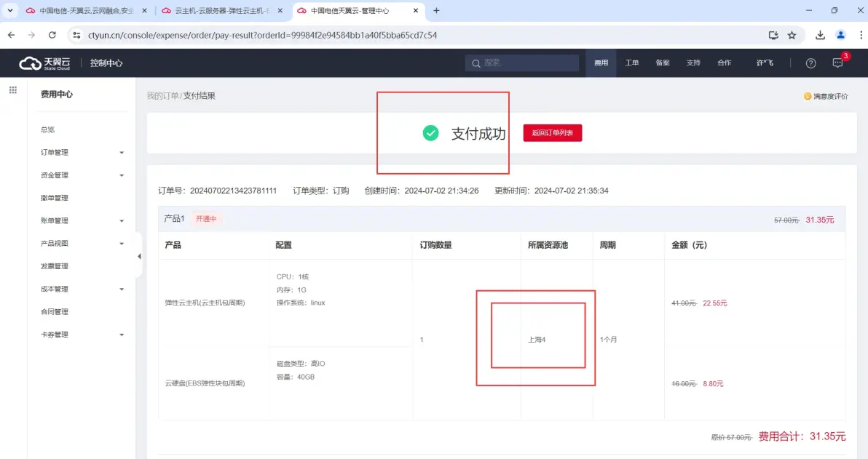868x459 pixels.
Task: Bookmark this page with star icon
Action: pos(792,35)
